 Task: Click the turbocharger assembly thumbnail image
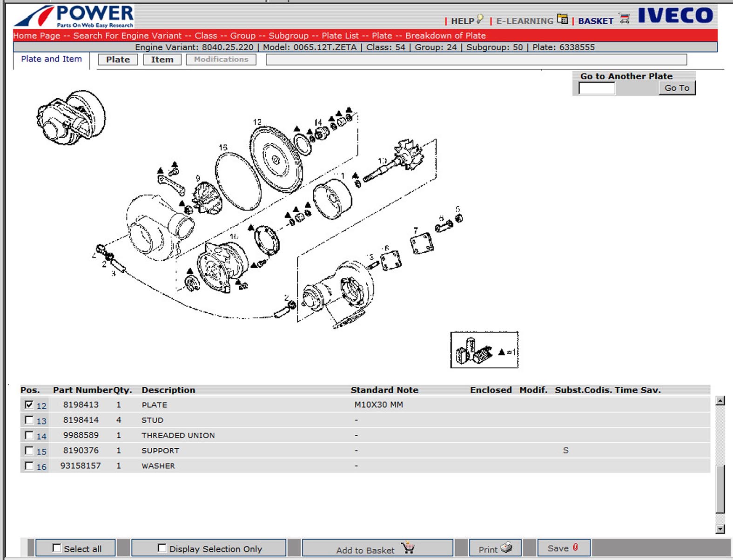(x=71, y=117)
